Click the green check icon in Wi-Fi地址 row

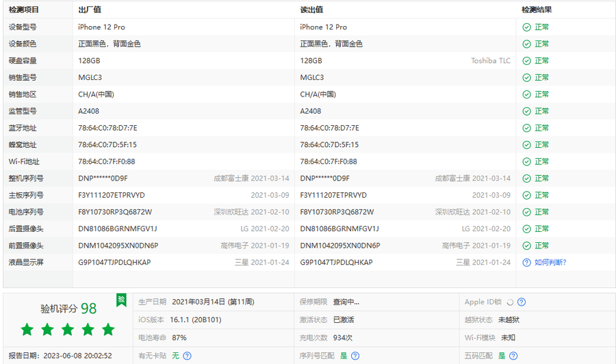(526, 161)
